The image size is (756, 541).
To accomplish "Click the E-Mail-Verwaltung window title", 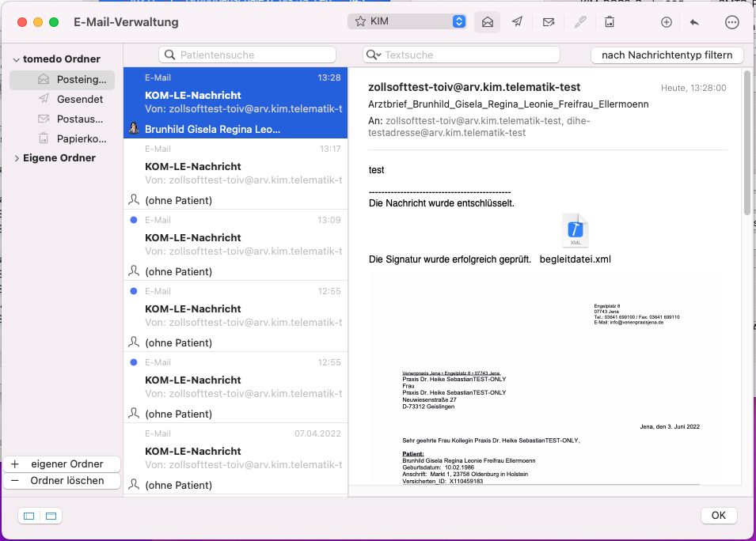I will tap(126, 22).
